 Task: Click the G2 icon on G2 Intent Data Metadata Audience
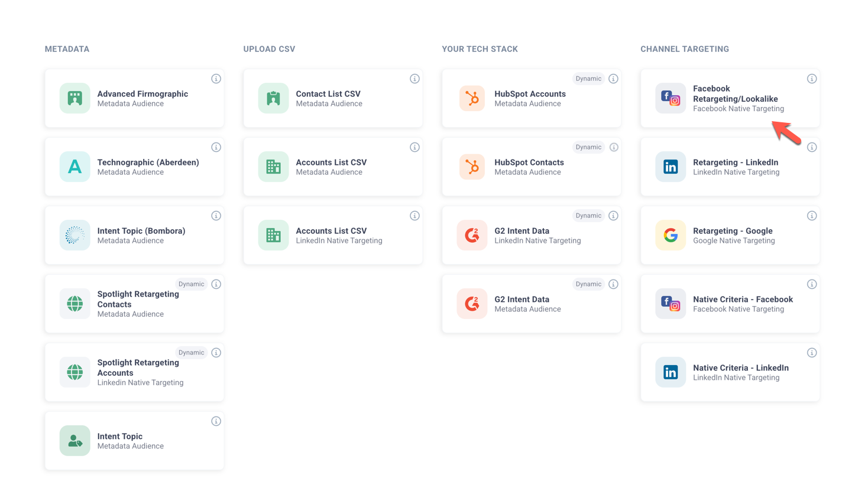(x=472, y=304)
